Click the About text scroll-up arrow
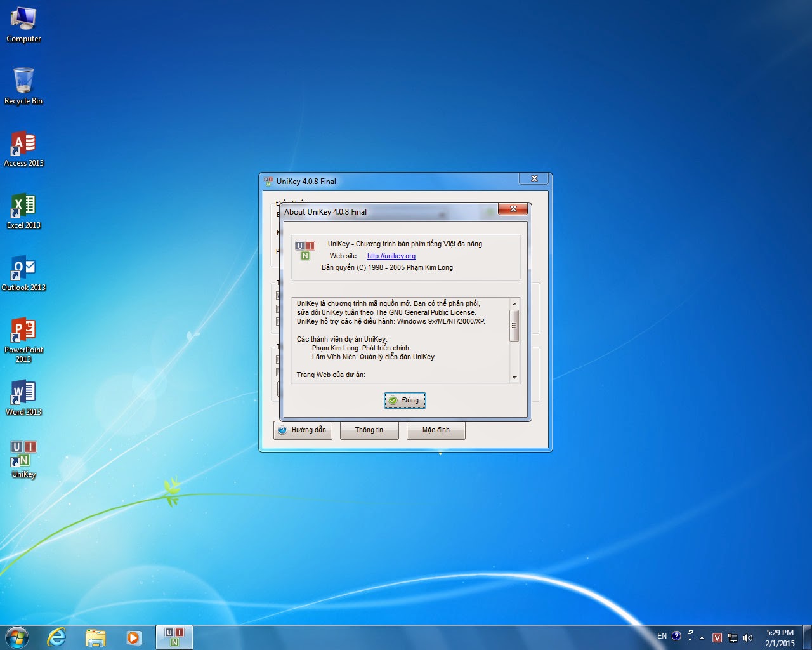This screenshot has width=812, height=650. coord(514,304)
